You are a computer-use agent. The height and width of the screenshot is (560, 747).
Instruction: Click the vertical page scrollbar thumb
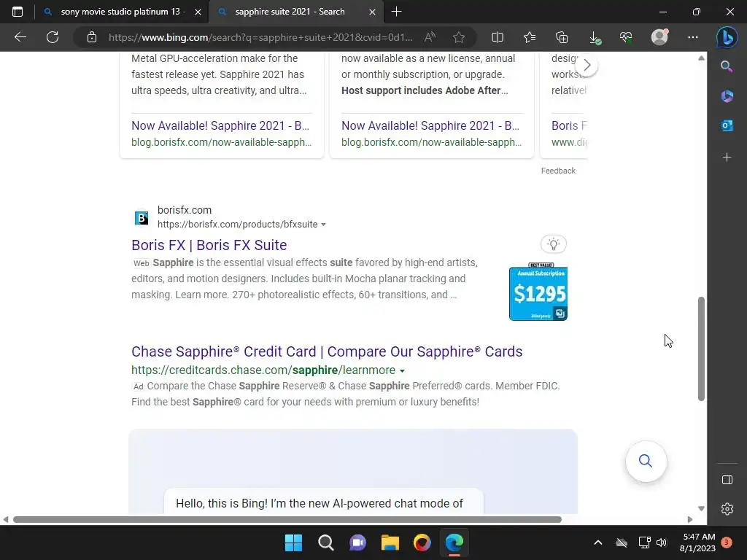(x=701, y=349)
